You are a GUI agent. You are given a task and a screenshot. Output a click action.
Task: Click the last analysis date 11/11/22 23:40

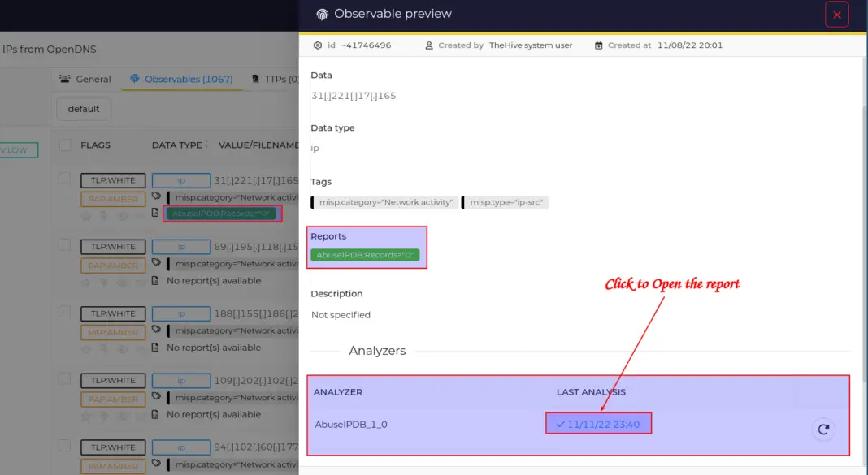[598, 423]
